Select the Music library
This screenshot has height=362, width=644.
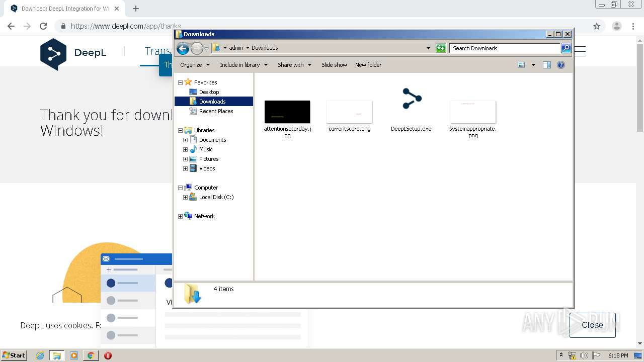(206, 149)
